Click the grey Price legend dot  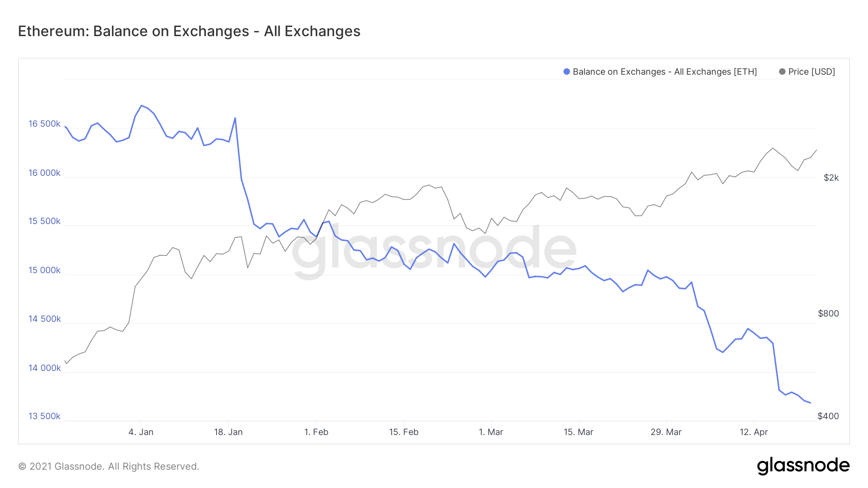782,72
